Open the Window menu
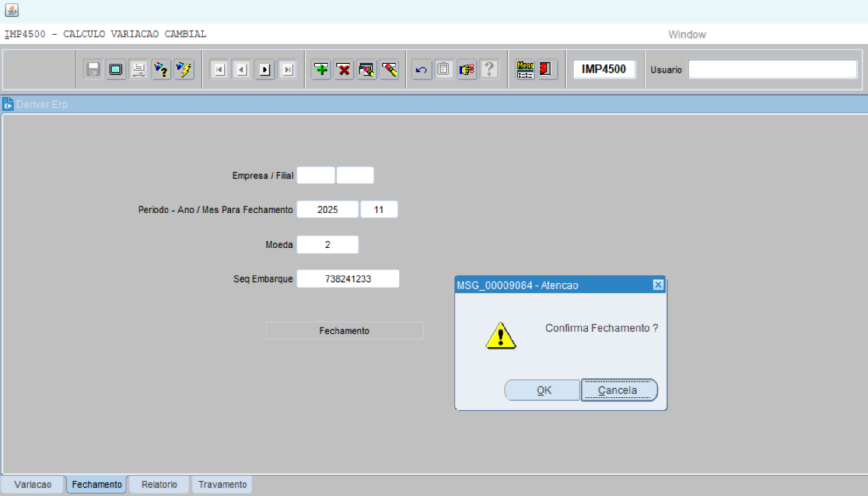 tap(686, 35)
